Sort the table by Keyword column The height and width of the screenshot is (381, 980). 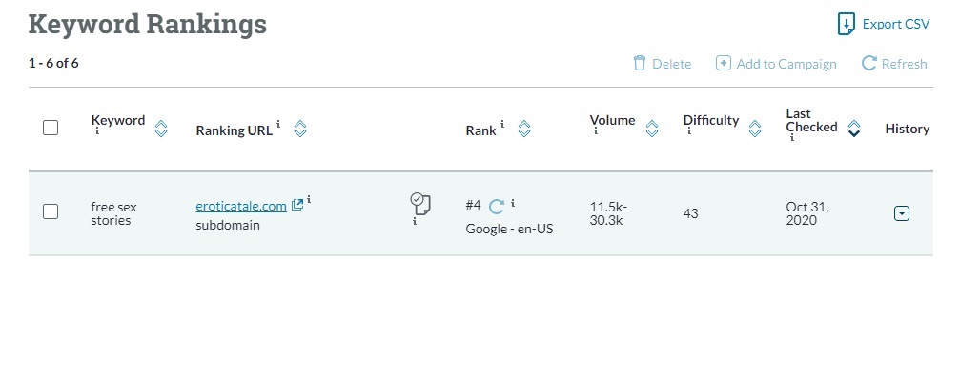(x=161, y=129)
